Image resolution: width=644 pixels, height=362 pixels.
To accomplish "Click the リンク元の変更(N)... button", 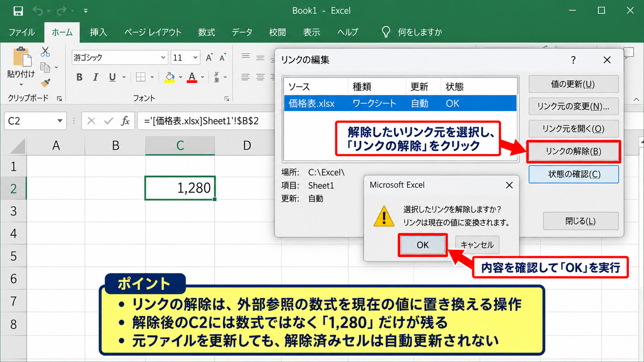I will pos(574,107).
